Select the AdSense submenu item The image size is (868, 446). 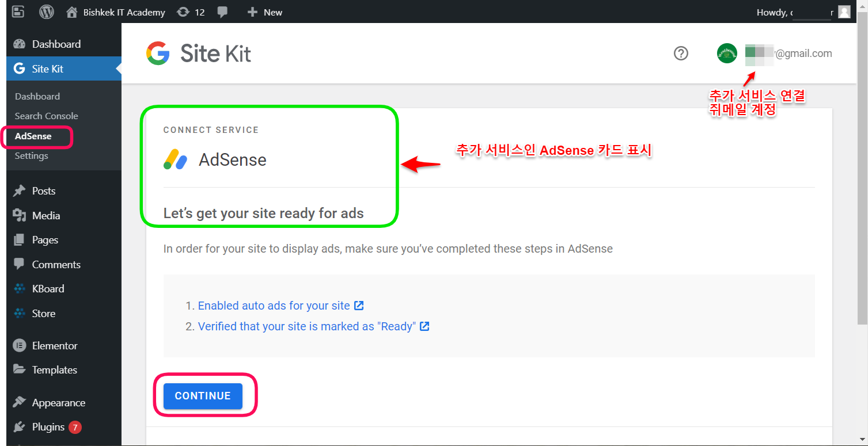click(33, 136)
